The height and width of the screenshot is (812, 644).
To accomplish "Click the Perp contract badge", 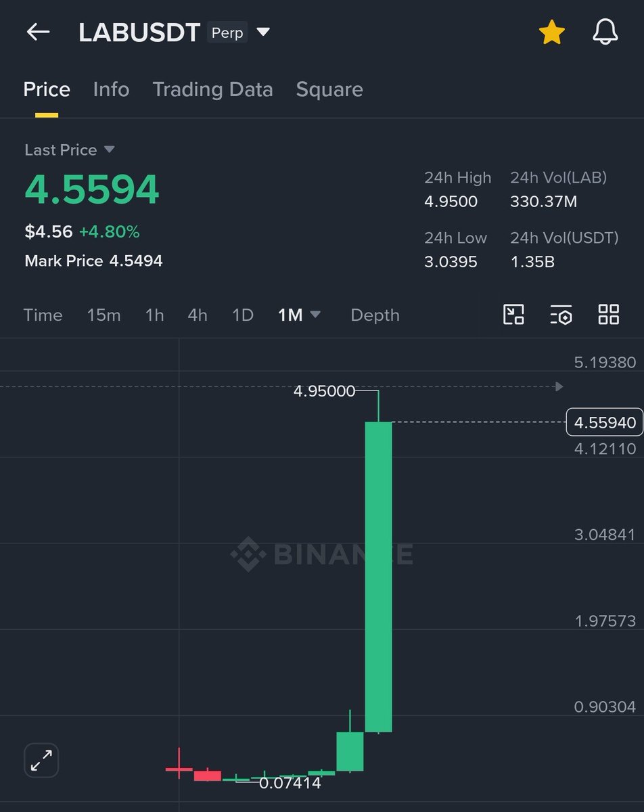I will tap(227, 32).
